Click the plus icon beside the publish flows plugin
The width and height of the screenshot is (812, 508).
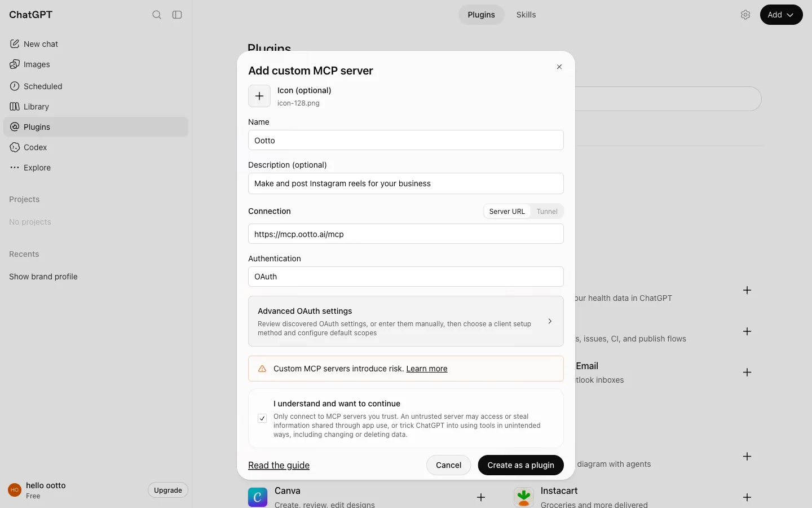point(747,331)
